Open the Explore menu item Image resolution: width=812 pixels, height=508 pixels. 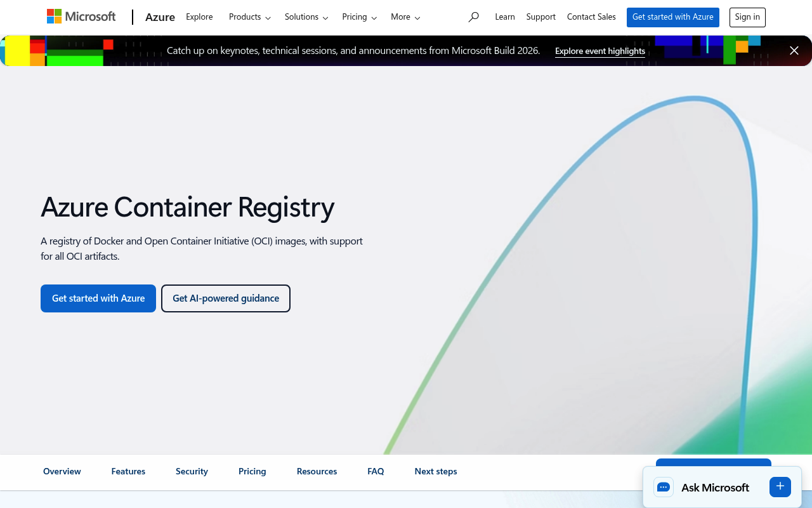199,17
